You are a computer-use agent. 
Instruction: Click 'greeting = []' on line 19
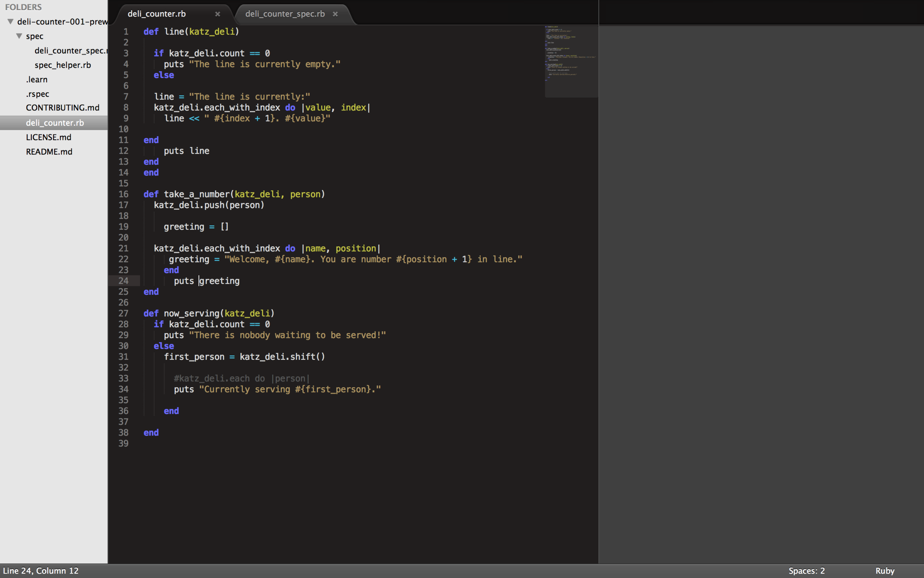pyautogui.click(x=196, y=227)
